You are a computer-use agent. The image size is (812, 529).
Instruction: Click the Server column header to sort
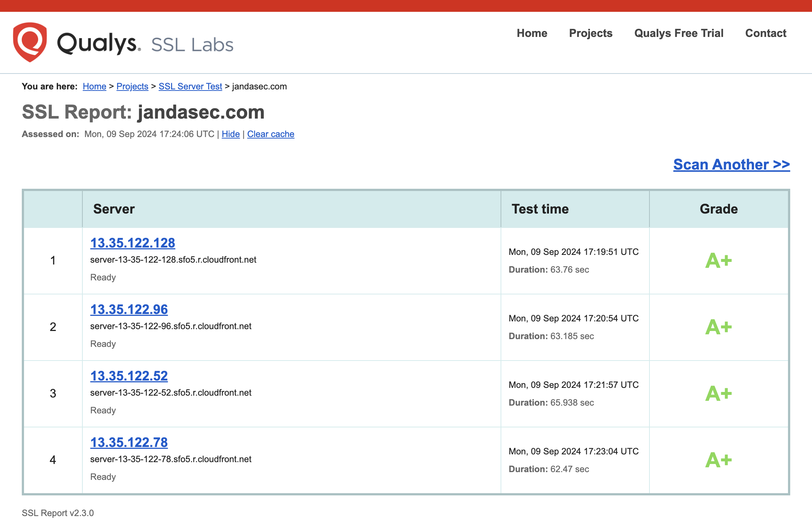tap(114, 208)
